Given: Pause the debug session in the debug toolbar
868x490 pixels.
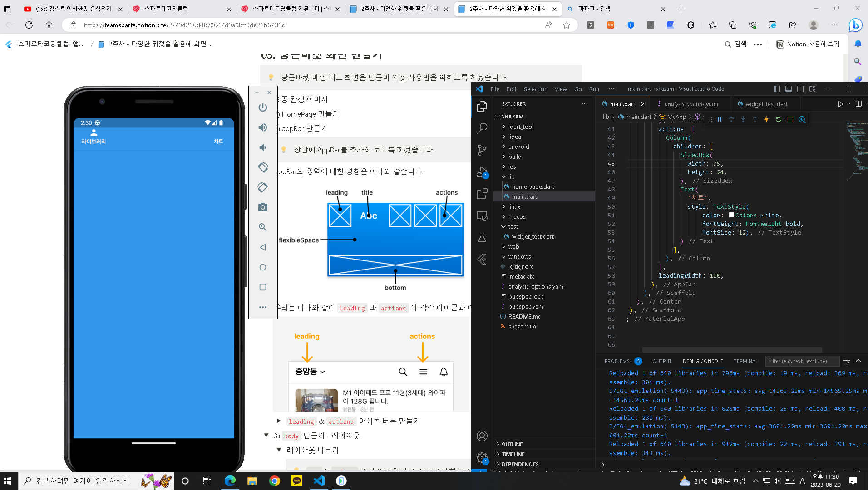Looking at the screenshot, I should [720, 119].
